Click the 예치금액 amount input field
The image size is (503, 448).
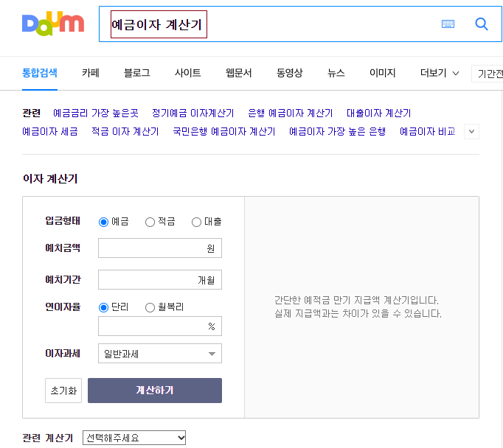(x=160, y=248)
